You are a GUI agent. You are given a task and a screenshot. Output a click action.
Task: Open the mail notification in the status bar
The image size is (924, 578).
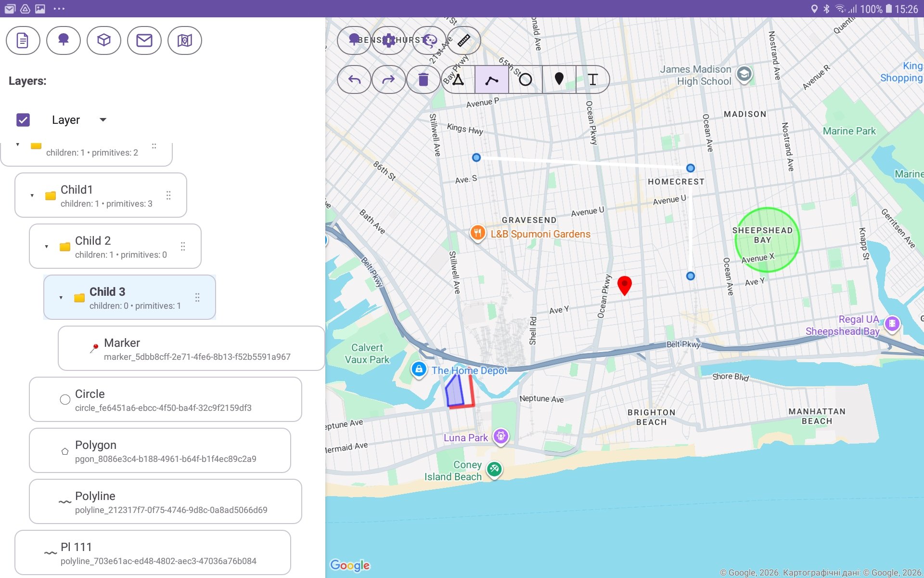pos(10,9)
